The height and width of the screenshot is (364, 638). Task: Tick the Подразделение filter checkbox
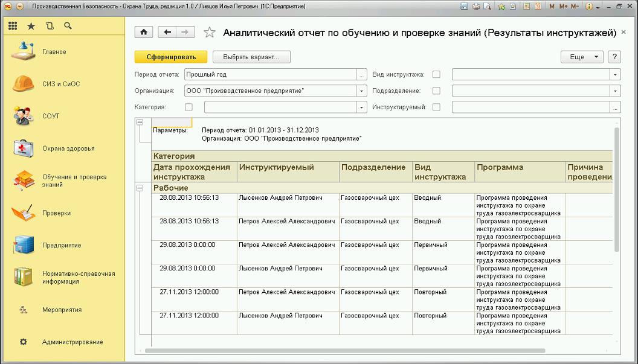(x=436, y=91)
